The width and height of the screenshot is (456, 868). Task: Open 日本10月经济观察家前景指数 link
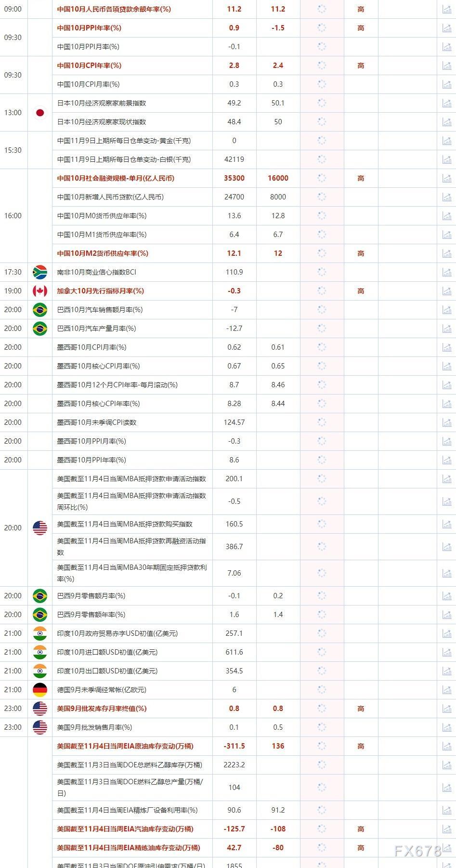[x=102, y=103]
